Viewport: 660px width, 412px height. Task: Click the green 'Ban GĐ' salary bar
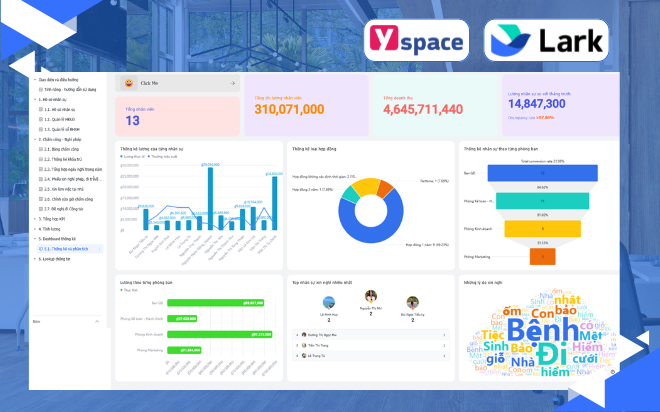tap(216, 303)
